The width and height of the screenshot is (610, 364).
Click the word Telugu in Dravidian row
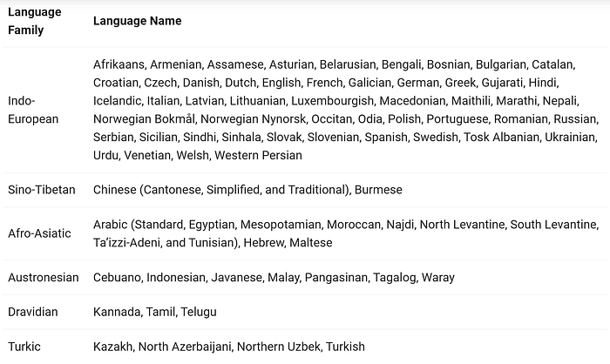click(199, 312)
